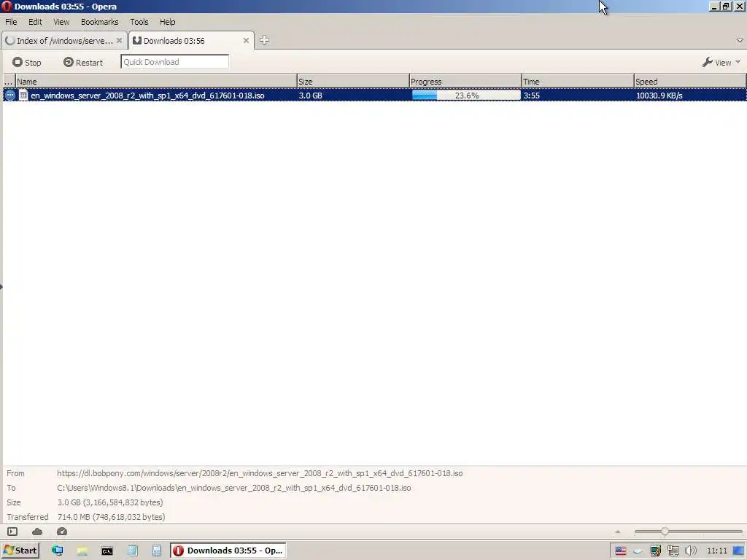This screenshot has width=747, height=560.
Task: Open the View menu in menu bar
Action: (61, 22)
